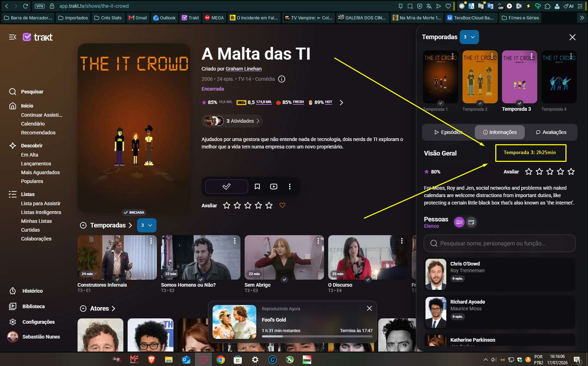The image size is (588, 366).
Task: Toggle the watched check on Temporada 1 poster
Action: pos(441,103)
